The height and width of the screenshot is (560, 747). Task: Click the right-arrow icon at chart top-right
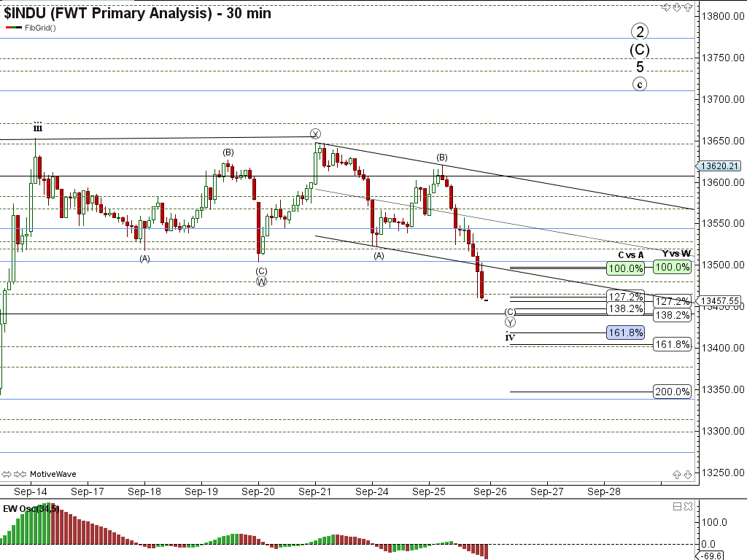665,7
